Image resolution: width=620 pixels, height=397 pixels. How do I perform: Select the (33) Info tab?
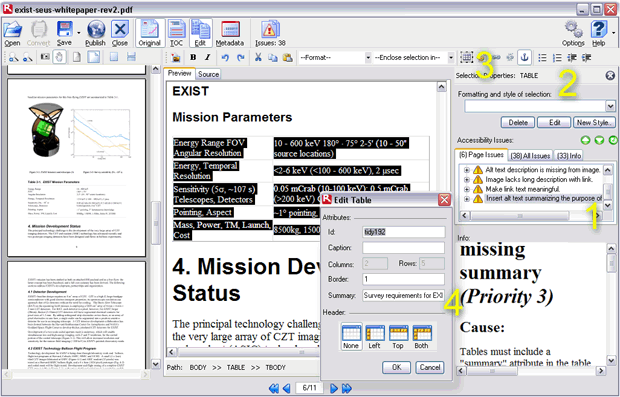(569, 156)
